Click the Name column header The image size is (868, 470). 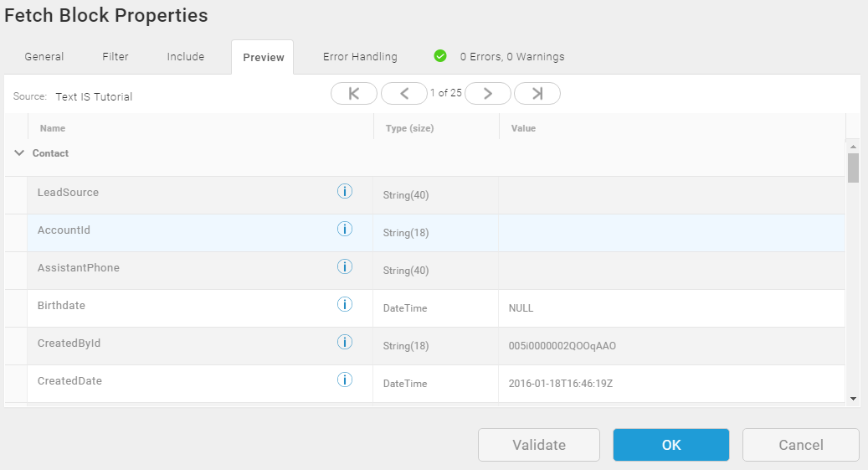point(53,128)
